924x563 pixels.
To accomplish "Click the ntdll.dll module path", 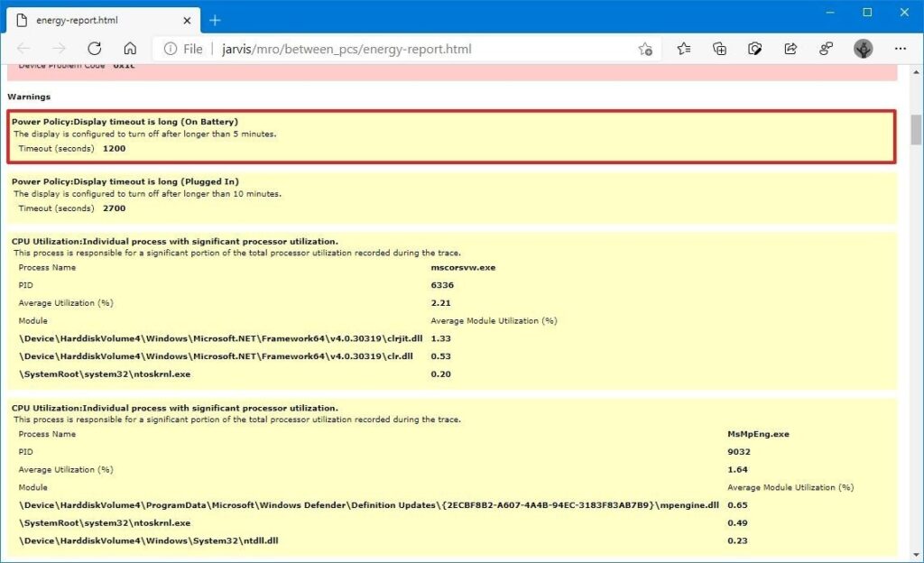I will 149,540.
